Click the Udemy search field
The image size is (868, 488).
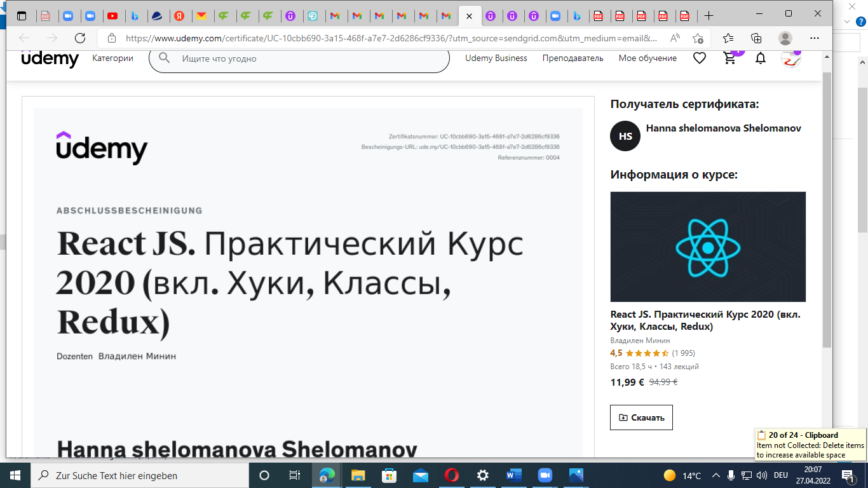(x=299, y=58)
